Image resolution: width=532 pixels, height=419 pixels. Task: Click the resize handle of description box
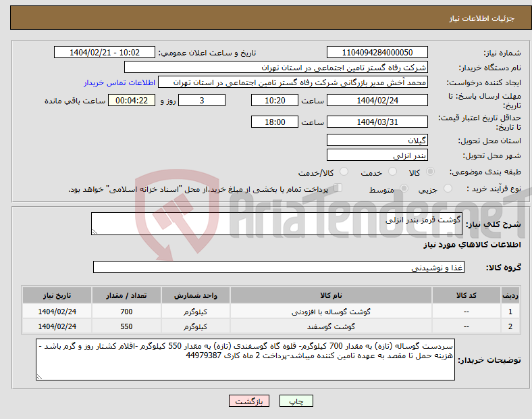pos(95,232)
